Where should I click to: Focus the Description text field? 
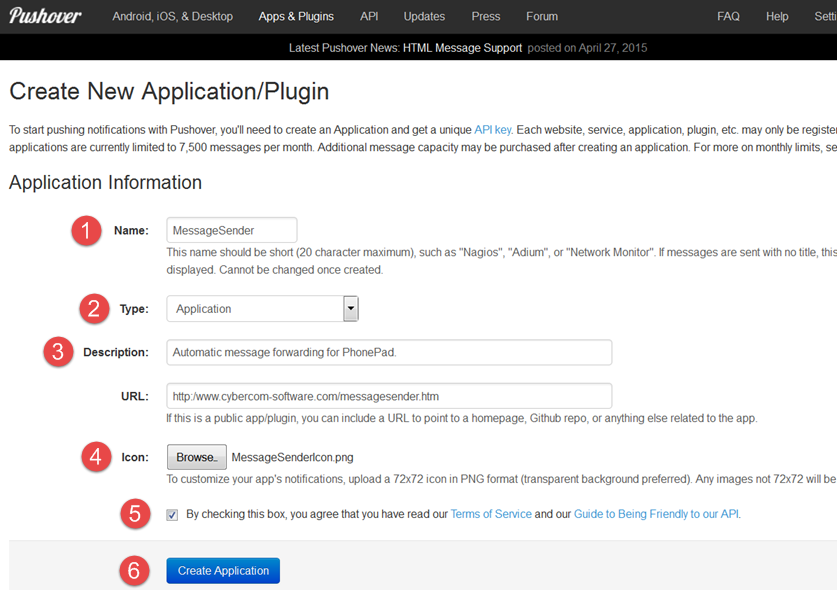point(389,352)
